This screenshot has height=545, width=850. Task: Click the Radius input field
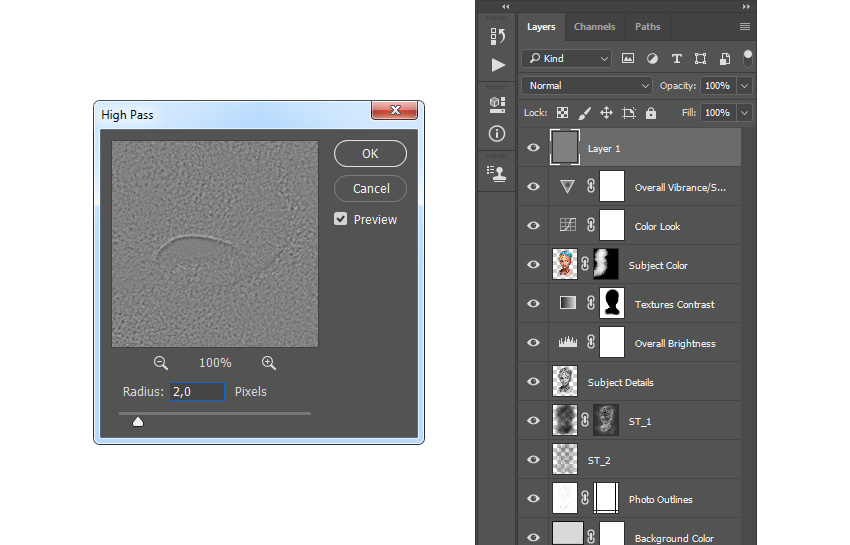coord(197,392)
